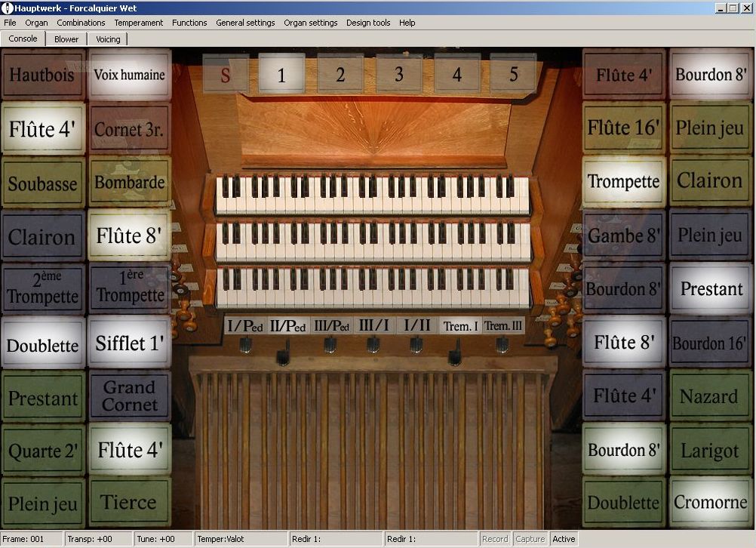Select combination piston 5
Screen dimensions: 756x548
click(x=513, y=74)
